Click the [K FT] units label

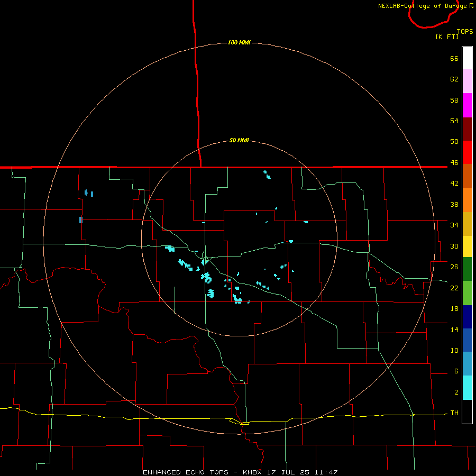pos(447,36)
